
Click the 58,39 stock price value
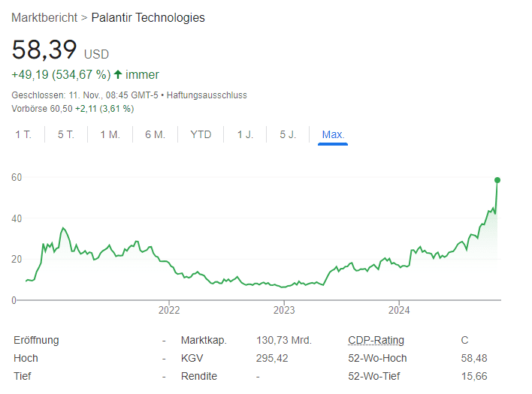(x=44, y=50)
